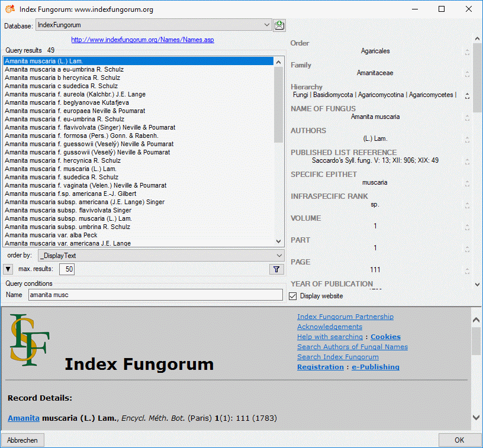Select Amanita muscaria f. vaginata row

(139, 186)
